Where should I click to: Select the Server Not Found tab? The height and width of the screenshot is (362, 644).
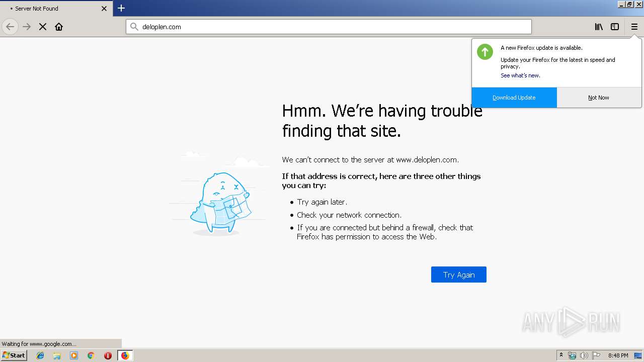56,9
